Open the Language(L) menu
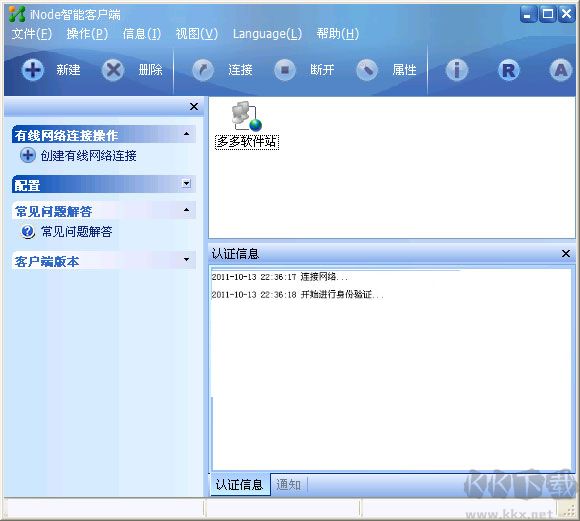 267,34
